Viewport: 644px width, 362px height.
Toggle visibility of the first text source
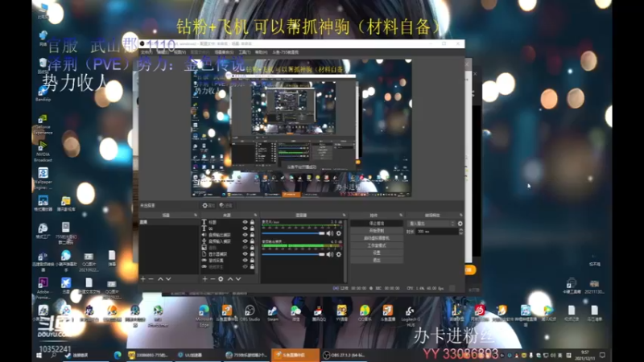click(x=246, y=222)
